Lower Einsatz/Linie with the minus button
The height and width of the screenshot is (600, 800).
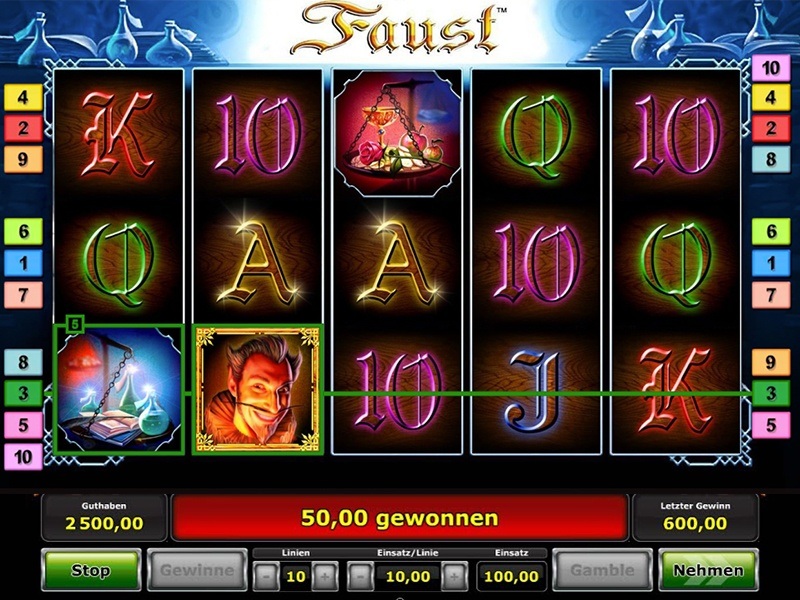point(360,577)
